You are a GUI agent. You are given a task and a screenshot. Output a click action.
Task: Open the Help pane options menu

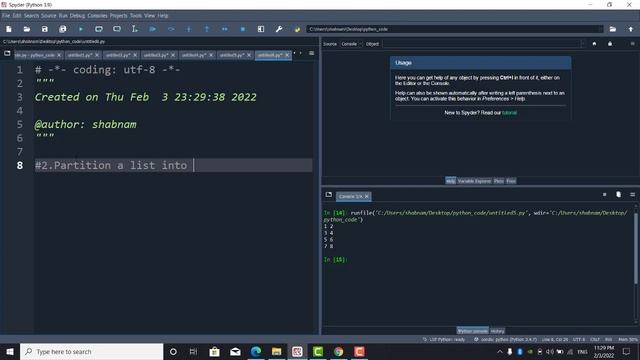point(632,44)
